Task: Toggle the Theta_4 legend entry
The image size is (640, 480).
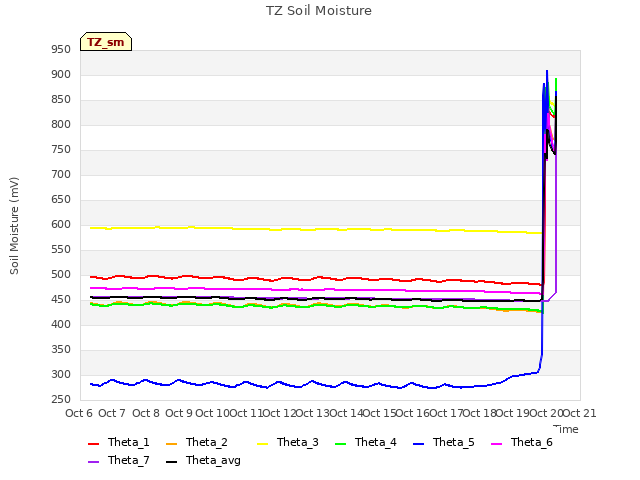Action: point(366,442)
